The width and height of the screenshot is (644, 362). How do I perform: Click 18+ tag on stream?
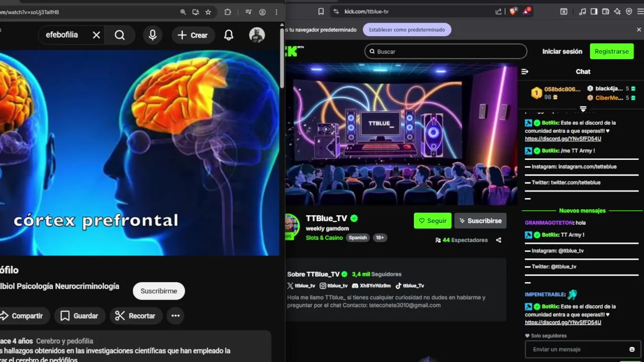point(380,238)
